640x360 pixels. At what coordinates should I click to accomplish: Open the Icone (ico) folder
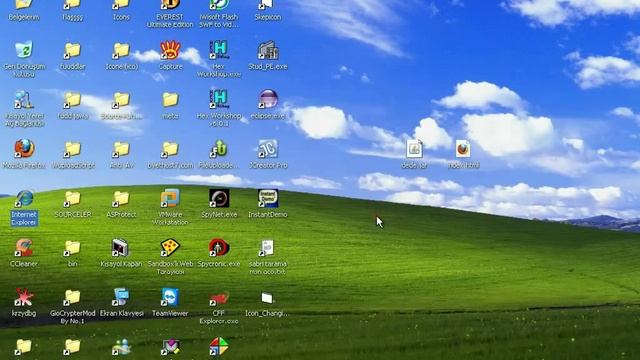tap(121, 51)
